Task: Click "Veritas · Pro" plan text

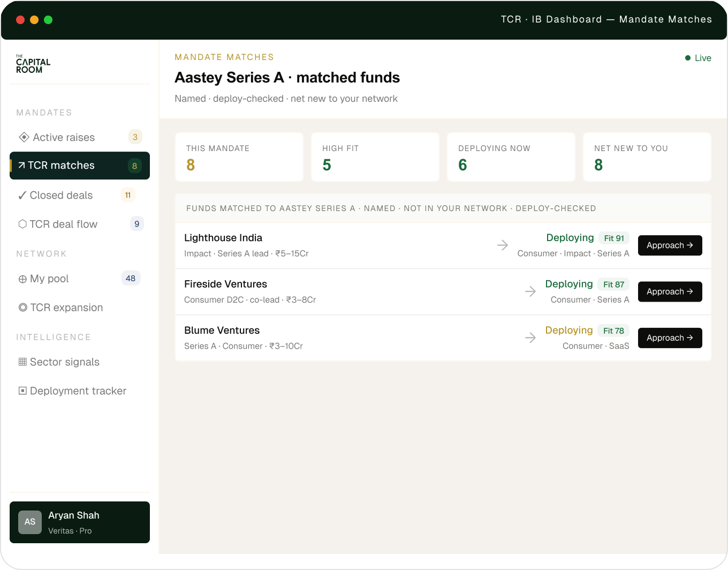Action: [x=70, y=531]
